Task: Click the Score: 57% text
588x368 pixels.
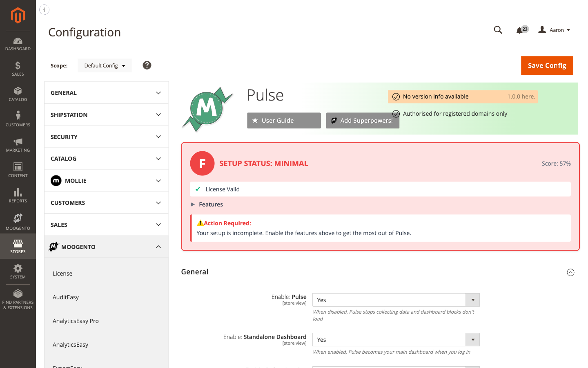Action: [x=556, y=164]
